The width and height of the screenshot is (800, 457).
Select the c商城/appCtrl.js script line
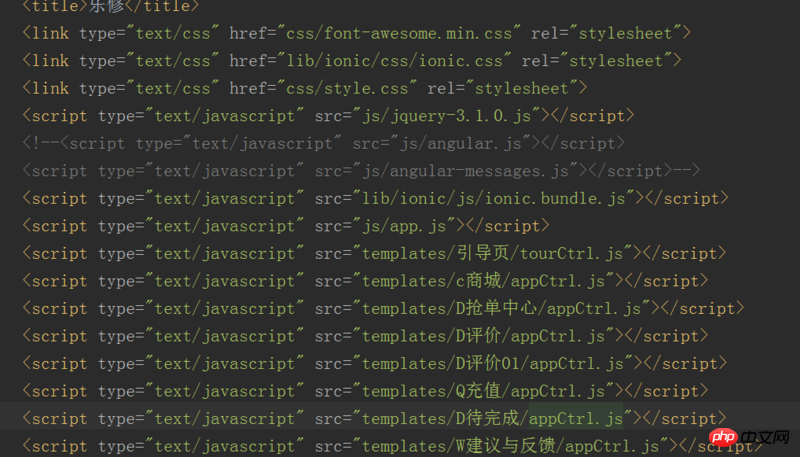pos(365,282)
